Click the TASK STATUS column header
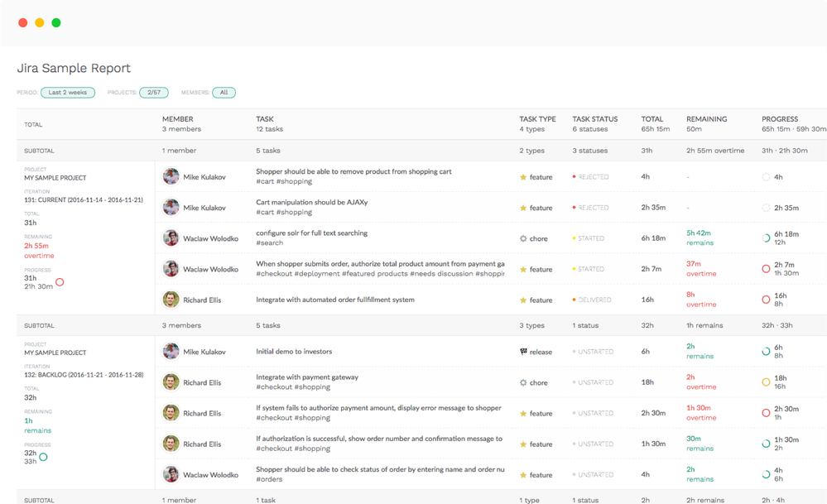The image size is (827, 504). click(x=595, y=119)
